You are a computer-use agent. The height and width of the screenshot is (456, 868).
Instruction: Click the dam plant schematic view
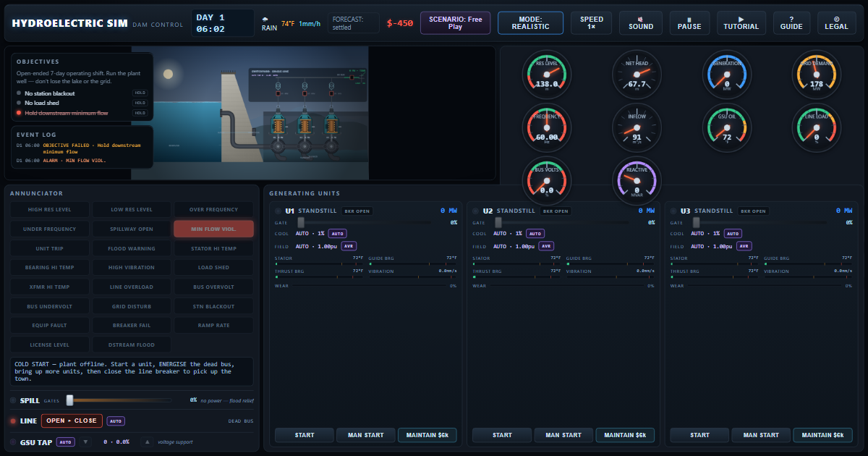[x=250, y=114]
